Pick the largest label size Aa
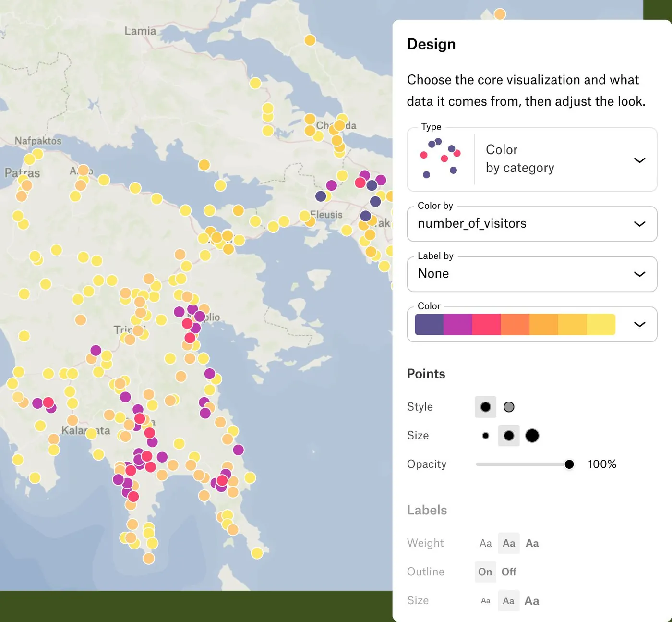 pyautogui.click(x=532, y=600)
